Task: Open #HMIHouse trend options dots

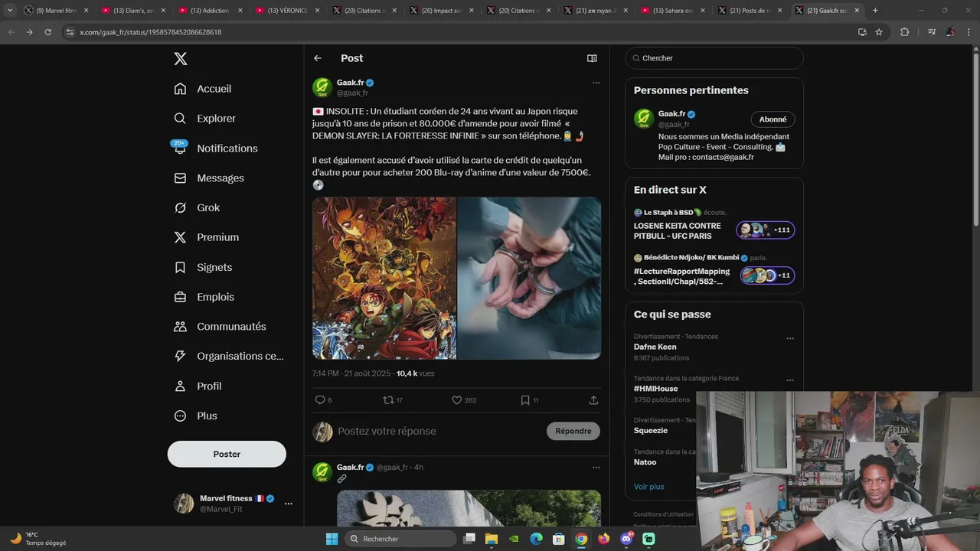Action: click(x=790, y=380)
